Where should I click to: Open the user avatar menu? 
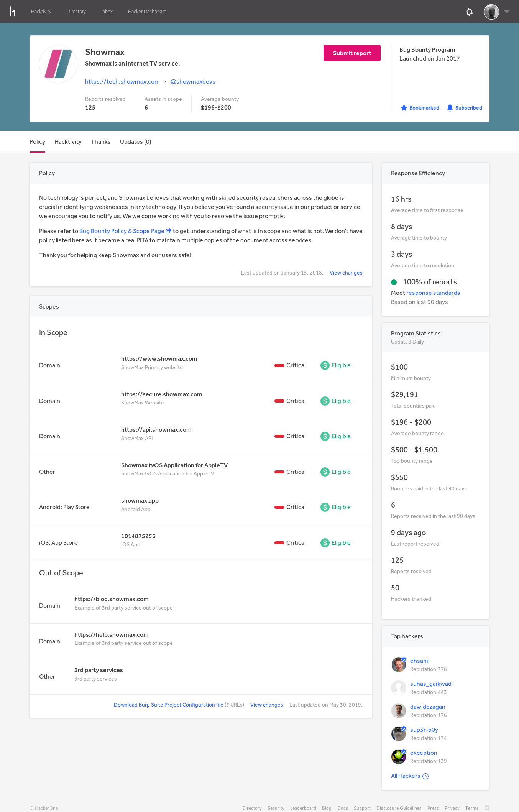[x=491, y=12]
